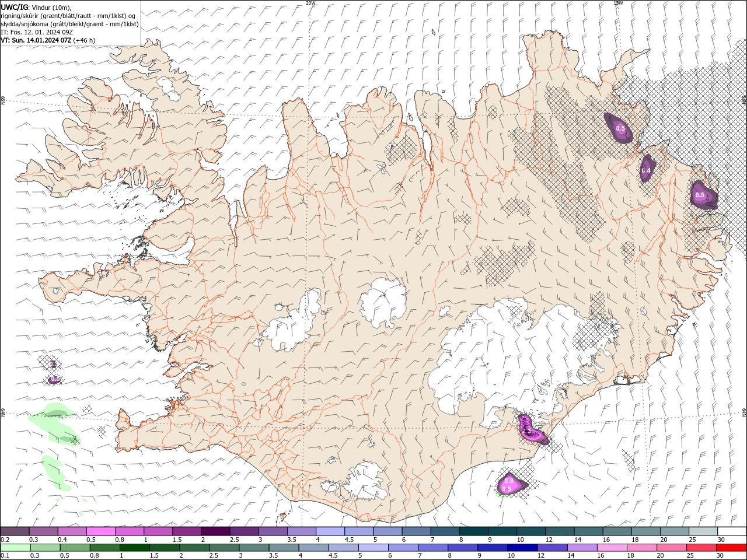
Task: Click the 0.9 value on southern offshore blob
Action: [x=507, y=489]
